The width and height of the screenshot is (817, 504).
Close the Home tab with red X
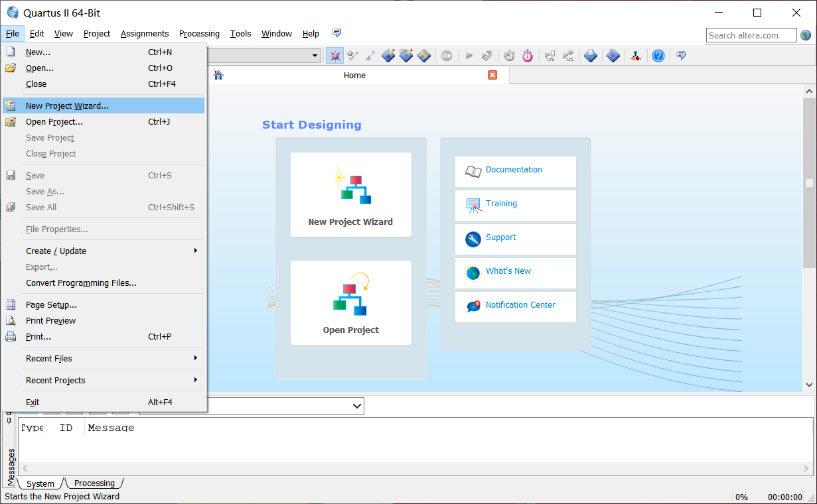(492, 75)
